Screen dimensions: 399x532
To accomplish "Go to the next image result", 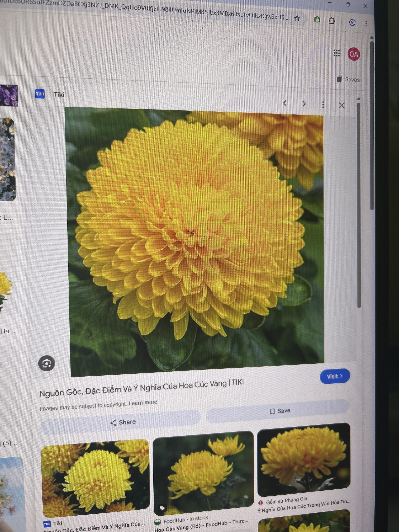I will tap(304, 104).
